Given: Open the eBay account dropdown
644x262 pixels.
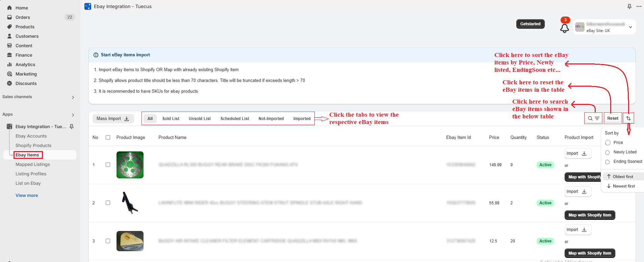Looking at the screenshot, I should point(604,27).
